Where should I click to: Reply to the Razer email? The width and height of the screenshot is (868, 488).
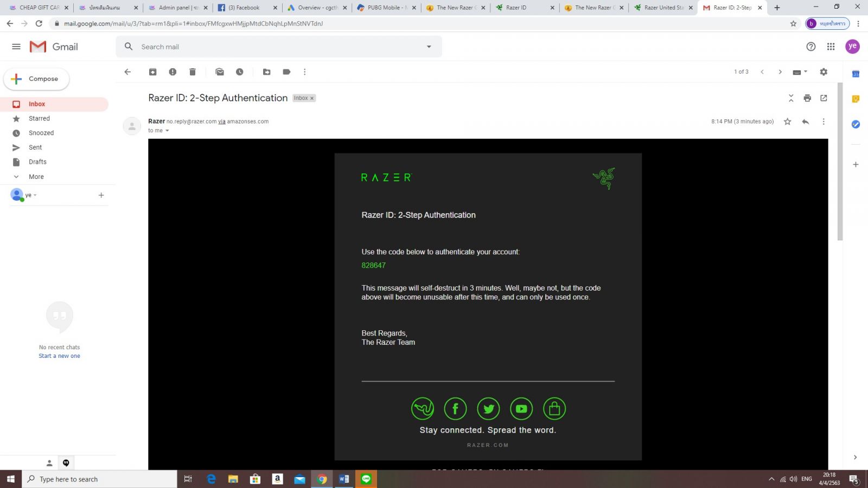(806, 121)
